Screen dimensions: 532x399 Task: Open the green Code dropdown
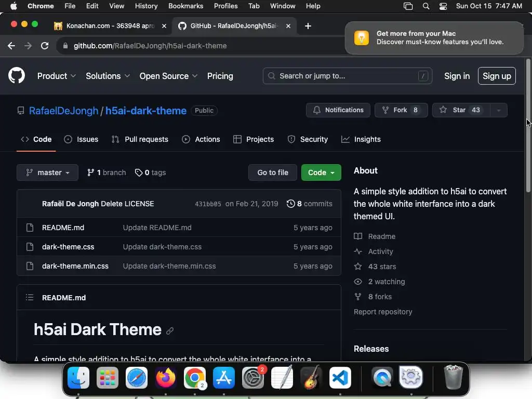pos(321,172)
